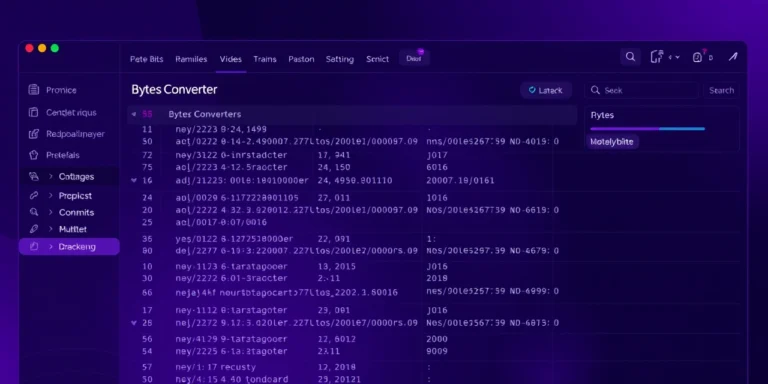Screen dimensions: 768x384
Task: Open the Satting tab
Action: 339,59
